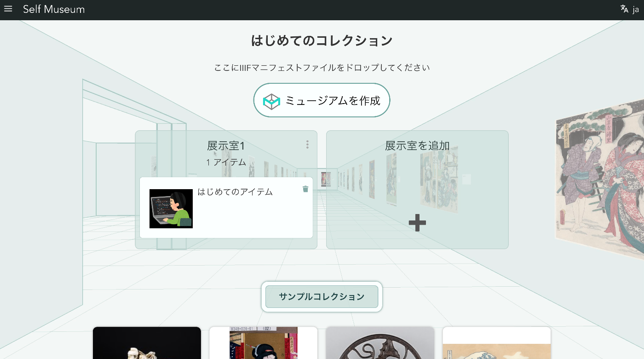Click the ミュージアムを作成 button
Viewport: 644px width, 359px height.
click(322, 100)
